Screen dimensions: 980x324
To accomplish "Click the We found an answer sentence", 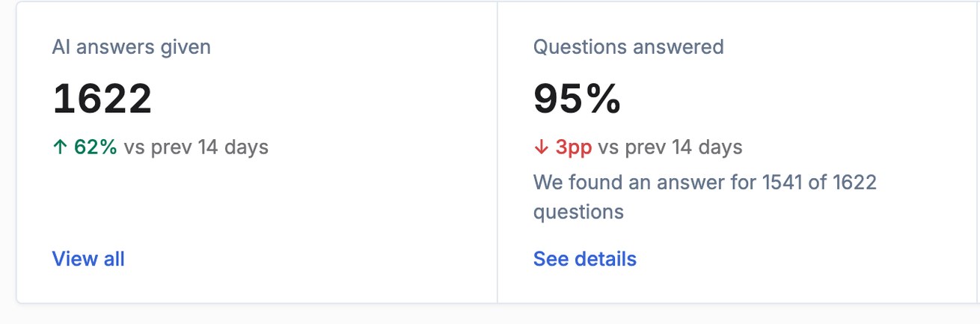I will click(x=705, y=197).
